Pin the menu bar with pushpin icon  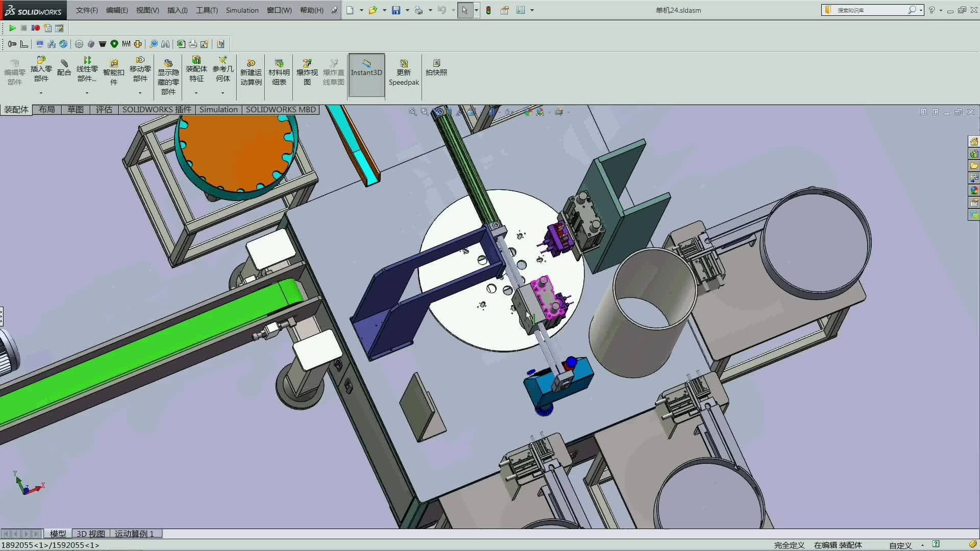click(334, 10)
